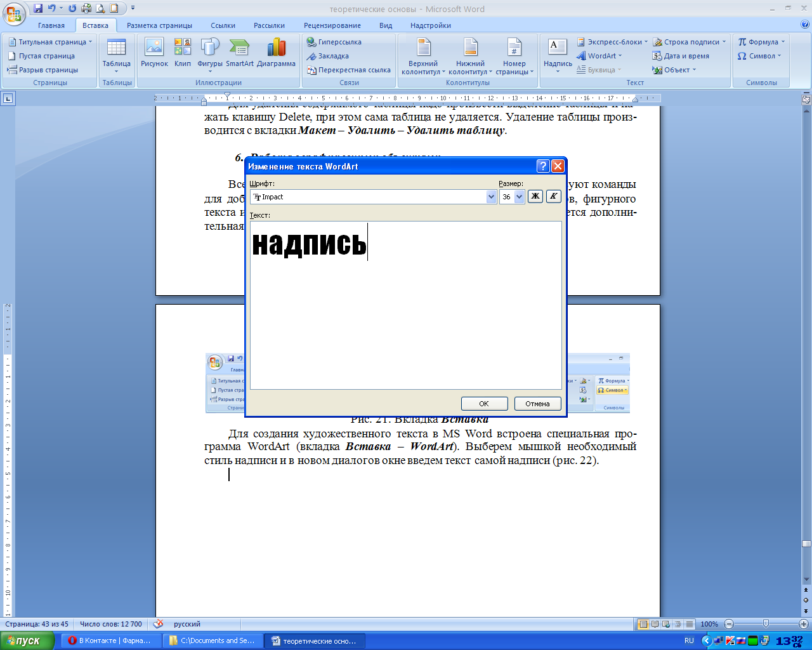
Task: Insert a cross-reference with Перекрестная ссылка
Action: 348,70
